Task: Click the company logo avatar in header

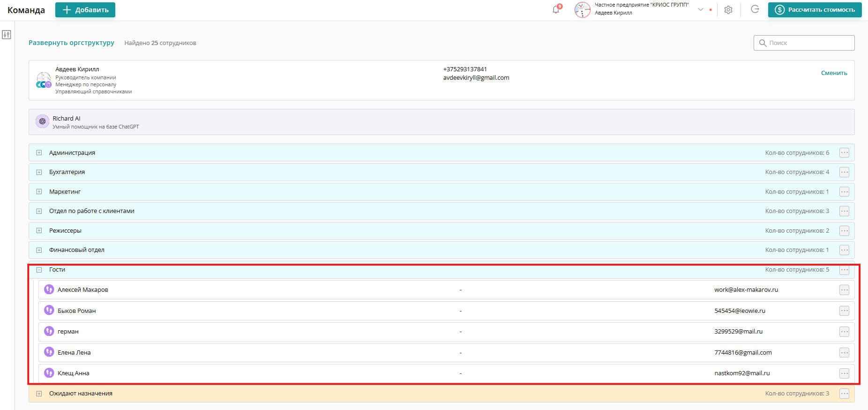Action: pyautogui.click(x=583, y=9)
